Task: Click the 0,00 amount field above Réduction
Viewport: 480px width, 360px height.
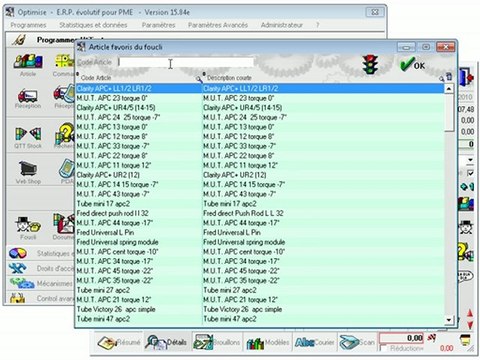Action: (401, 338)
